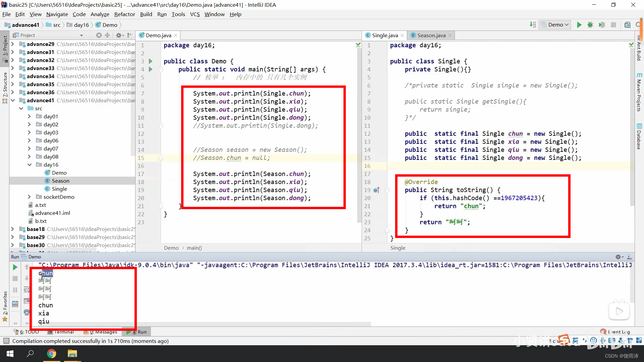
Task: Open Chrome from the Windows taskbar
Action: coord(51,354)
